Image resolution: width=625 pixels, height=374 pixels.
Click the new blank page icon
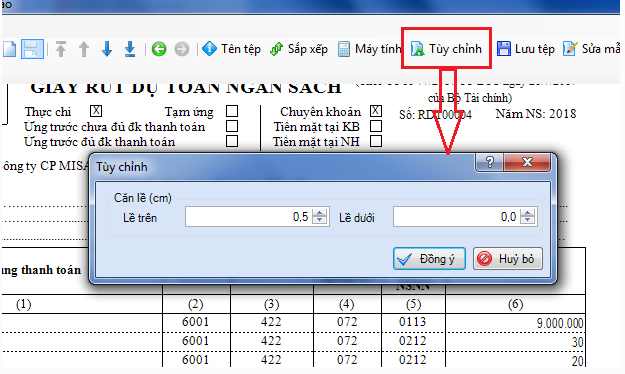pyautogui.click(x=9, y=49)
